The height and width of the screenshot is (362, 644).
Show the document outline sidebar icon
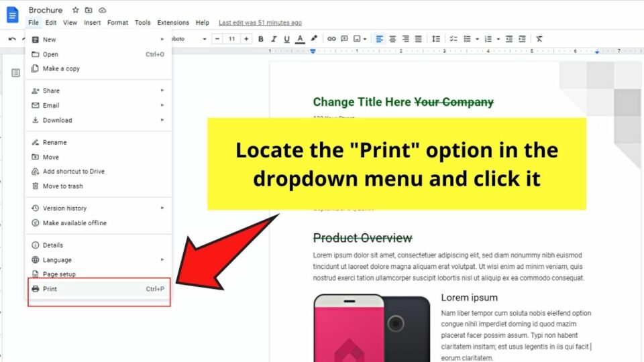tap(15, 73)
